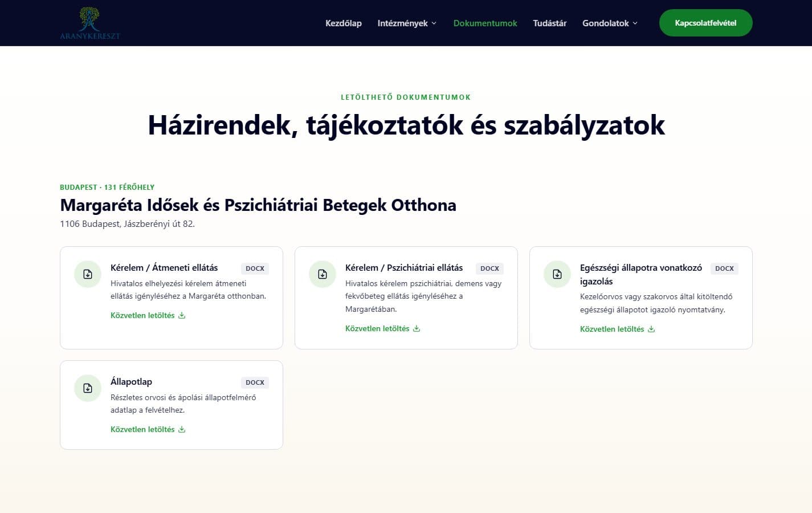812x513 pixels.
Task: Click the DOCX badge on Egészségi állapotra vonatkozó igazolás
Action: pos(724,268)
